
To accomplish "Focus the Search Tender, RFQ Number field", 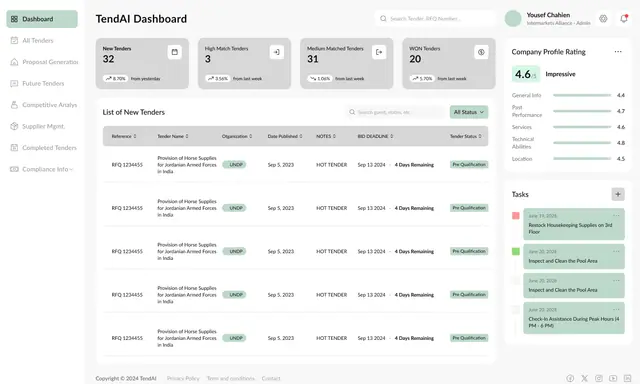I will click(435, 19).
